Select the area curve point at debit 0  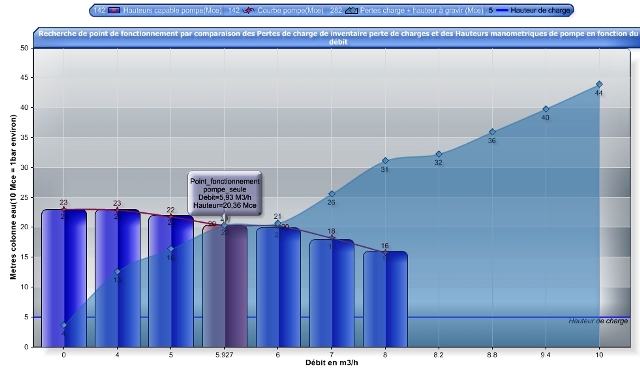point(64,325)
